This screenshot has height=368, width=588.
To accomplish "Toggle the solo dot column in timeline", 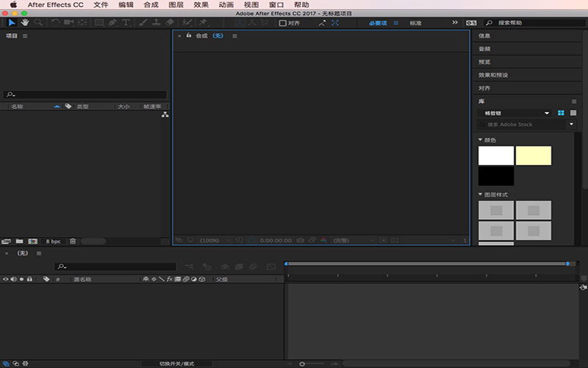I will click(x=22, y=279).
